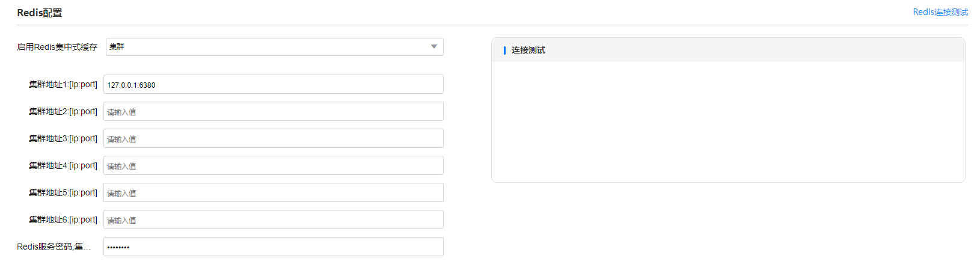Click the Redis服务密码 password field
Viewport: 980px width, 279px height.
(x=273, y=247)
